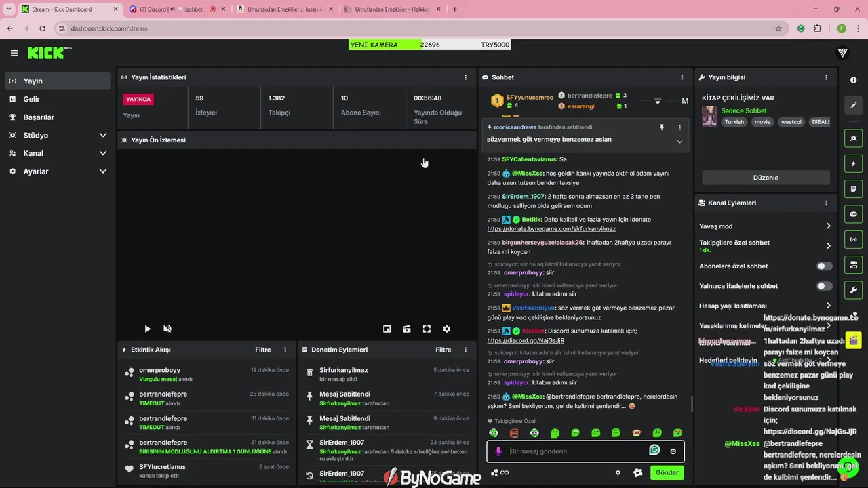
Task: Click the microphone icon in chat input
Action: (498, 451)
